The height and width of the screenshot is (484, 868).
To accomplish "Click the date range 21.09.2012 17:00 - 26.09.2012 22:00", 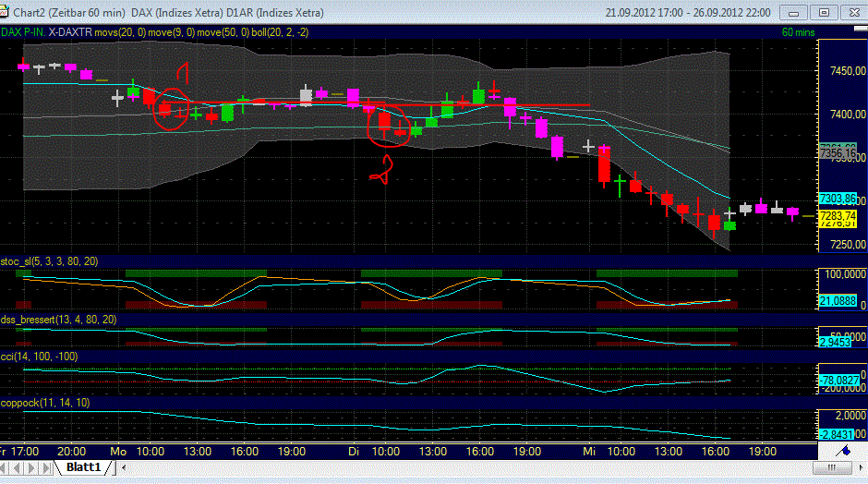I will coord(688,12).
